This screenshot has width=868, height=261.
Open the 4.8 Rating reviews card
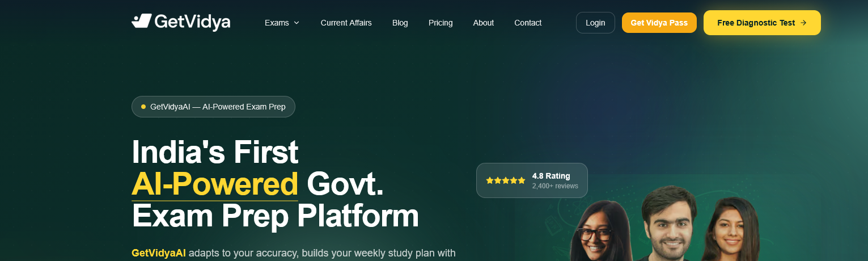532,180
